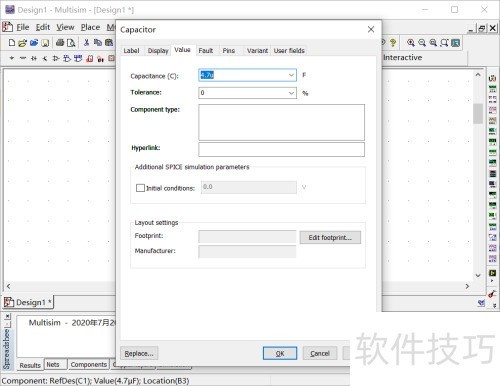Click the Zoom to Fit sheet icon

[444, 43]
